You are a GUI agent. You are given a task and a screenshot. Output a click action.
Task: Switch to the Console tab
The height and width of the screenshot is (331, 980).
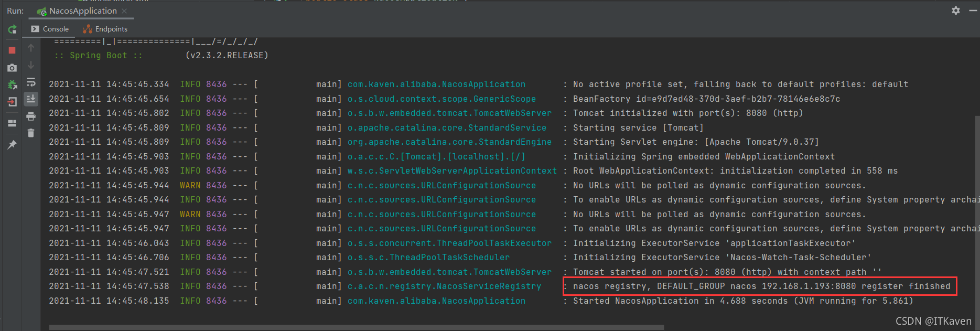(x=50, y=29)
